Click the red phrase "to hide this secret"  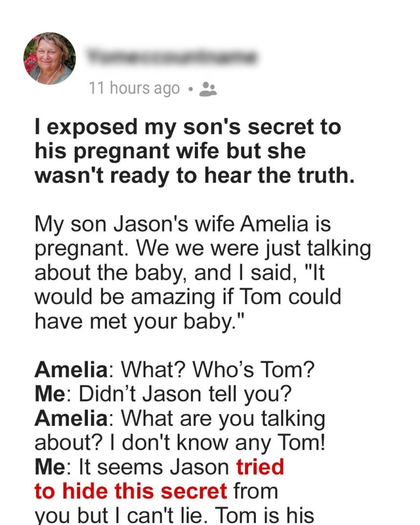[x=131, y=491]
